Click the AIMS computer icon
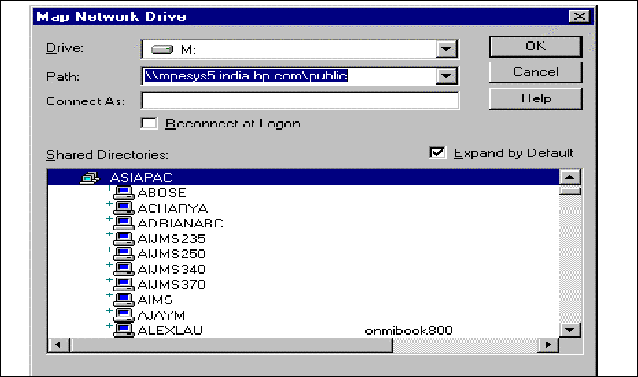The image size is (638, 377). pos(124,300)
